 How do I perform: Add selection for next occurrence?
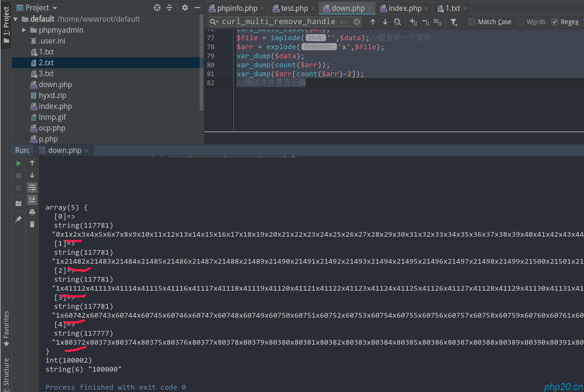(x=413, y=22)
